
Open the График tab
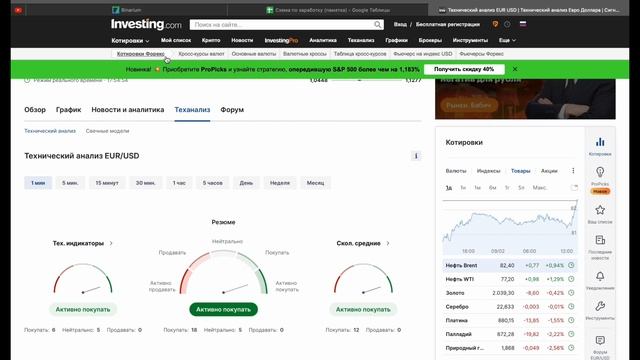click(x=69, y=110)
